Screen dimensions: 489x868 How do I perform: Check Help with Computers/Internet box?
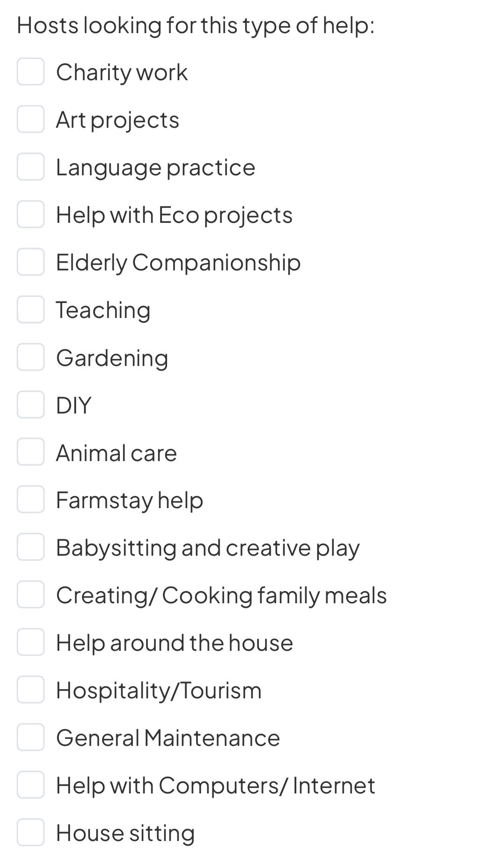31,785
